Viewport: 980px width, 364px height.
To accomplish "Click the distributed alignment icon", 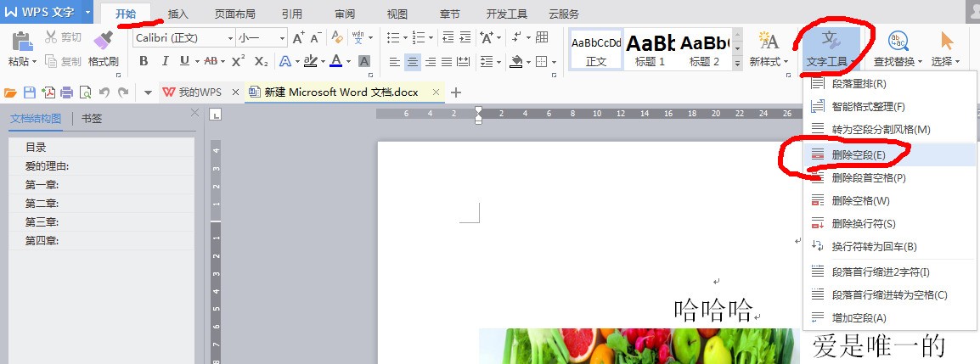I will [463, 61].
